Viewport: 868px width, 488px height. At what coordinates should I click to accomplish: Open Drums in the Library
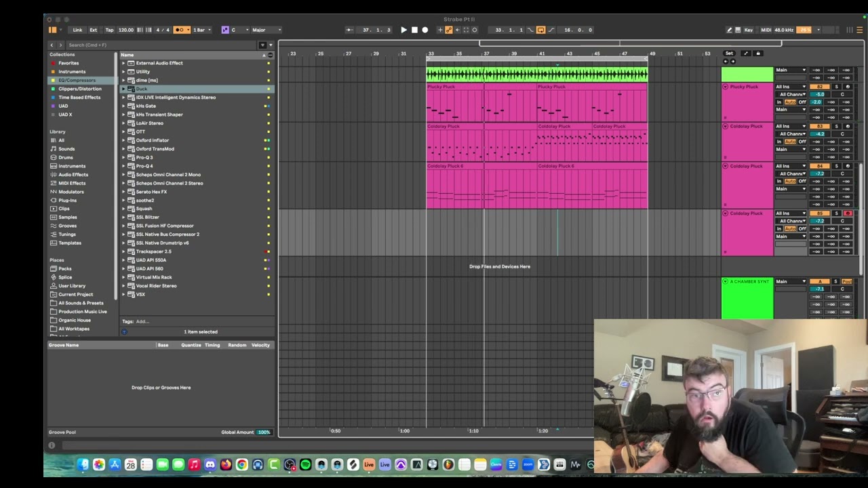pyautogui.click(x=66, y=157)
